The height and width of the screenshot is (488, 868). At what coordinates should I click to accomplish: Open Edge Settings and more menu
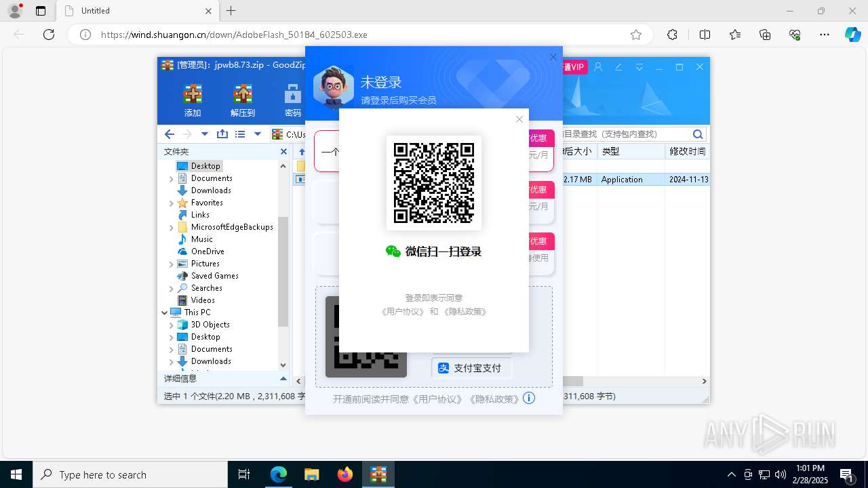(825, 35)
